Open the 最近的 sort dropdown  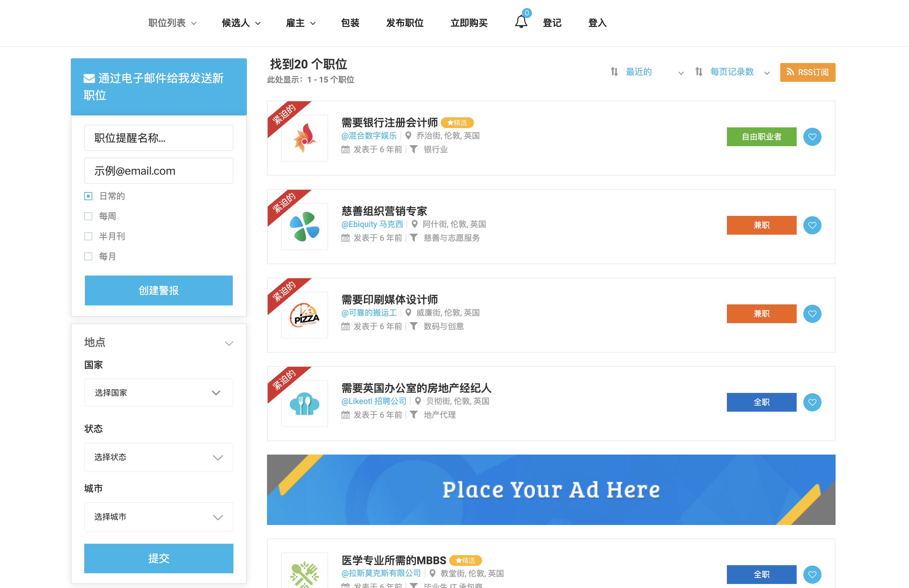pos(654,72)
